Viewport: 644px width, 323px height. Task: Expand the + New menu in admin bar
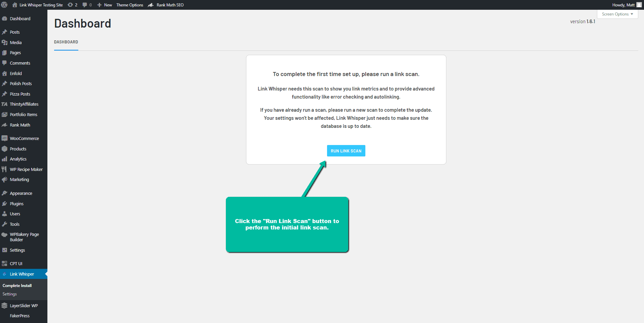pos(104,5)
